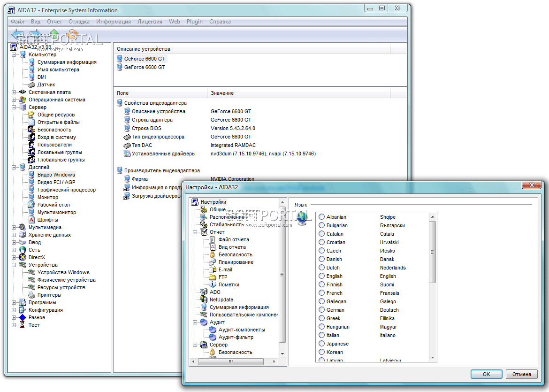Open the Информация menu
The height and width of the screenshot is (392, 549).
tap(114, 22)
